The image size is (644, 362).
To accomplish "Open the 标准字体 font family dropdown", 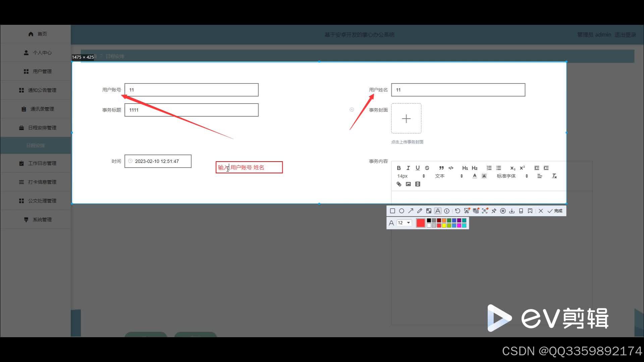I will click(512, 176).
